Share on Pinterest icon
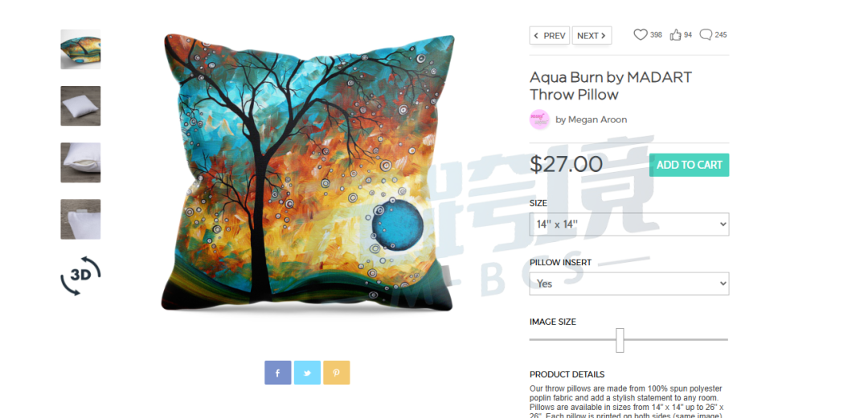 pyautogui.click(x=337, y=373)
